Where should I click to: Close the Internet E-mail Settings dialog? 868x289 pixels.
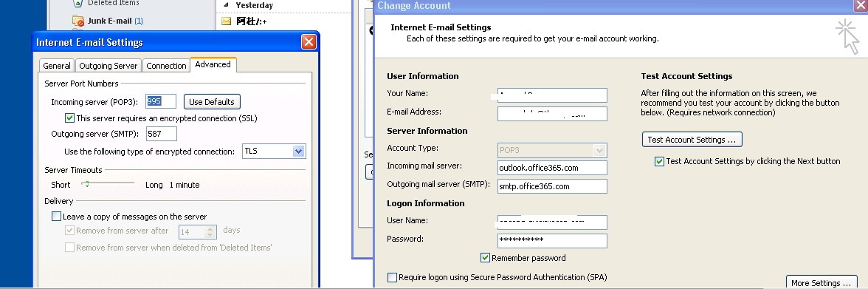(309, 42)
